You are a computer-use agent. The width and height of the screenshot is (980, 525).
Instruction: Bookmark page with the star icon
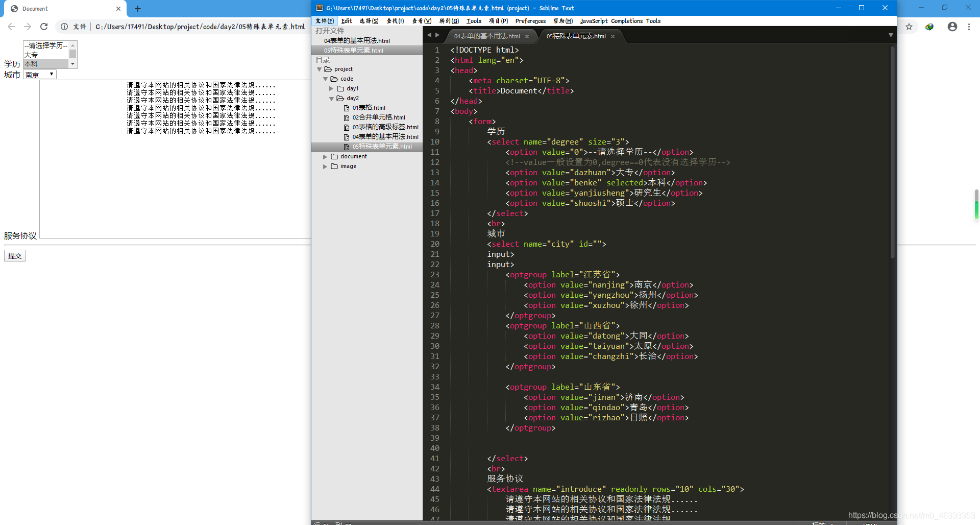coord(909,27)
